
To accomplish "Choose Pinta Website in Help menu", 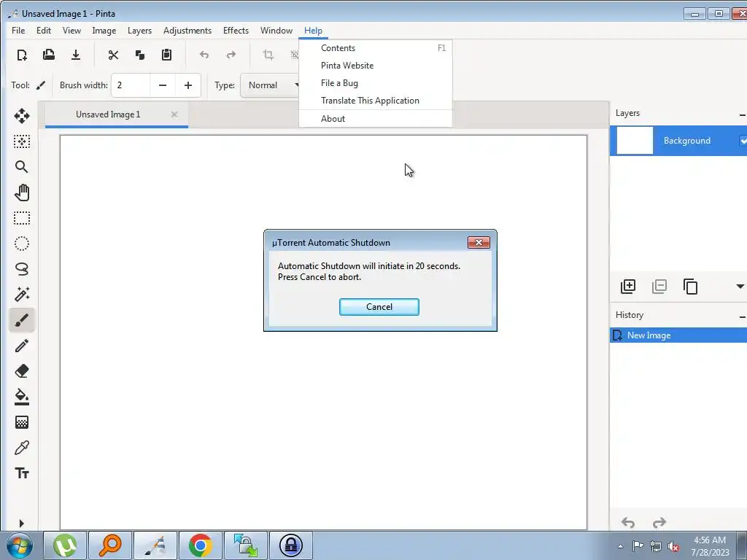I will click(x=376, y=66).
